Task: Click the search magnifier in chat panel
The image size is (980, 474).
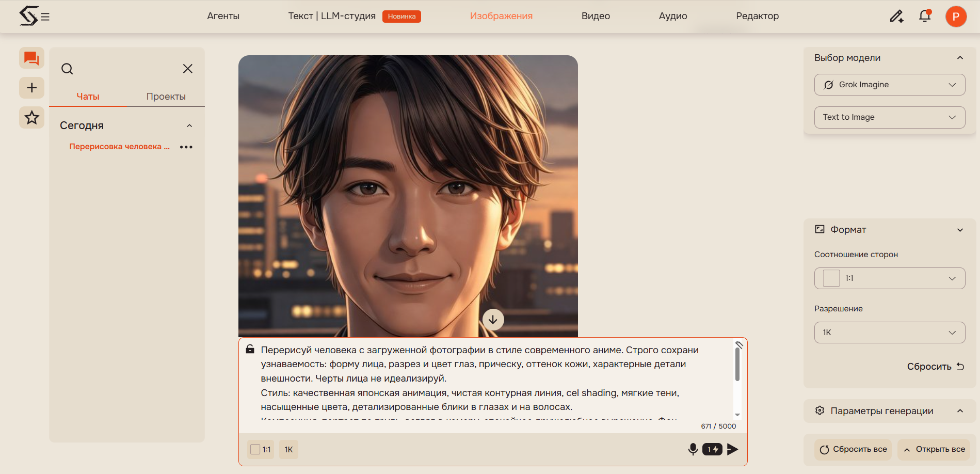Action: click(x=67, y=69)
